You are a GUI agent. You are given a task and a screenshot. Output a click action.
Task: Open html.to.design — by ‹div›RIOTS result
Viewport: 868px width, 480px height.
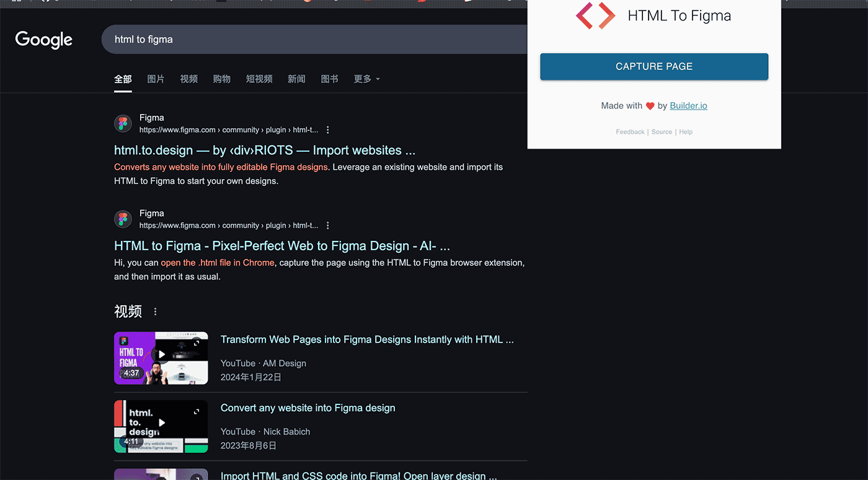(265, 151)
